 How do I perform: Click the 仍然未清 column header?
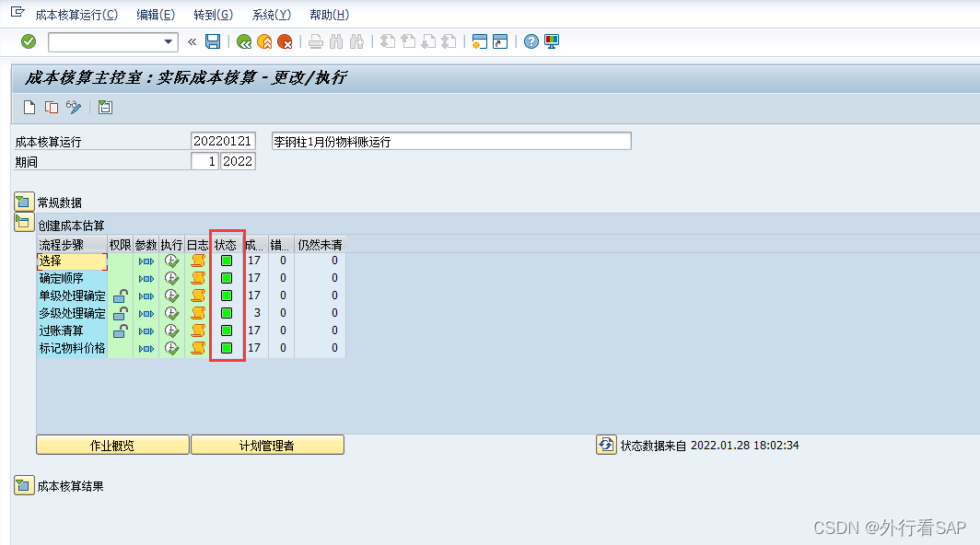(x=320, y=244)
